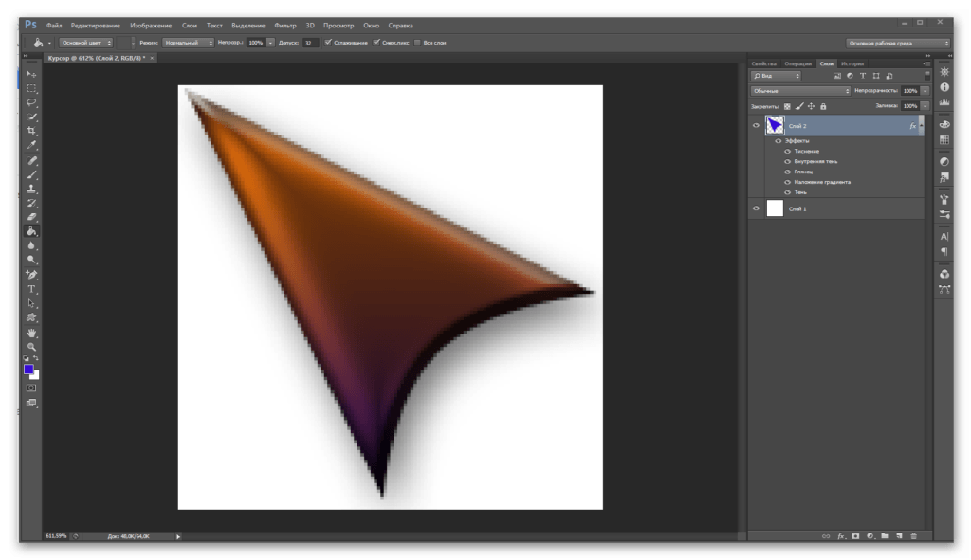Activate the Hand tool
This screenshot has height=560, width=971.
click(31, 334)
